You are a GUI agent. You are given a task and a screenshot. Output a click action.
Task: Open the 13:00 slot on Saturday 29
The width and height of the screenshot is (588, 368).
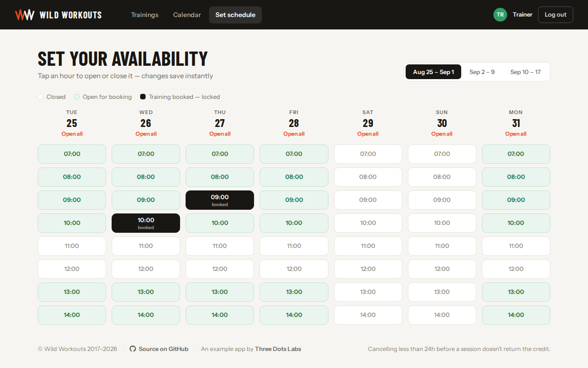(368, 292)
